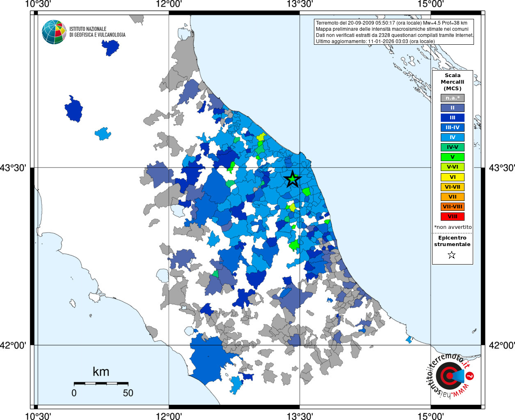Click the 'Dati non verificati' info line

click(x=394, y=35)
